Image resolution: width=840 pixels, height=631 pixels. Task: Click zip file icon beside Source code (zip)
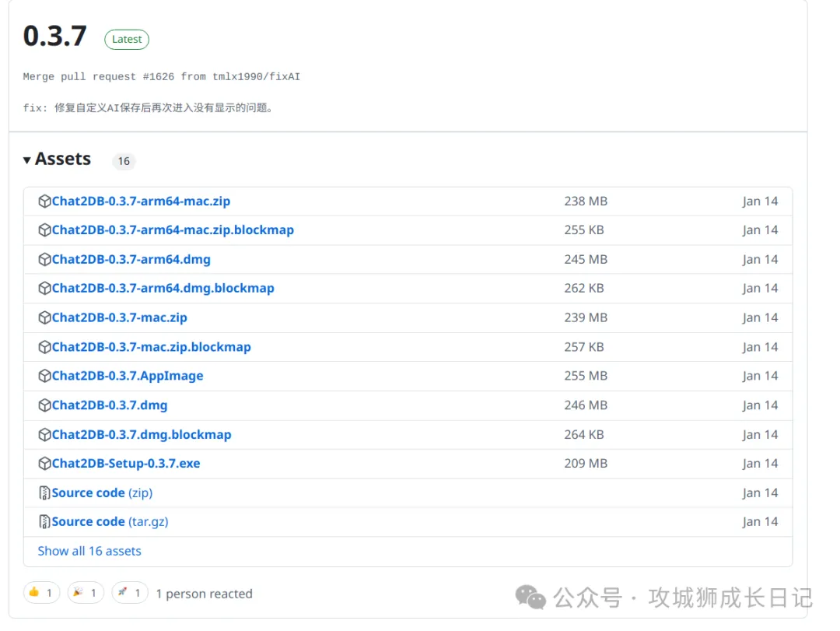click(x=44, y=493)
